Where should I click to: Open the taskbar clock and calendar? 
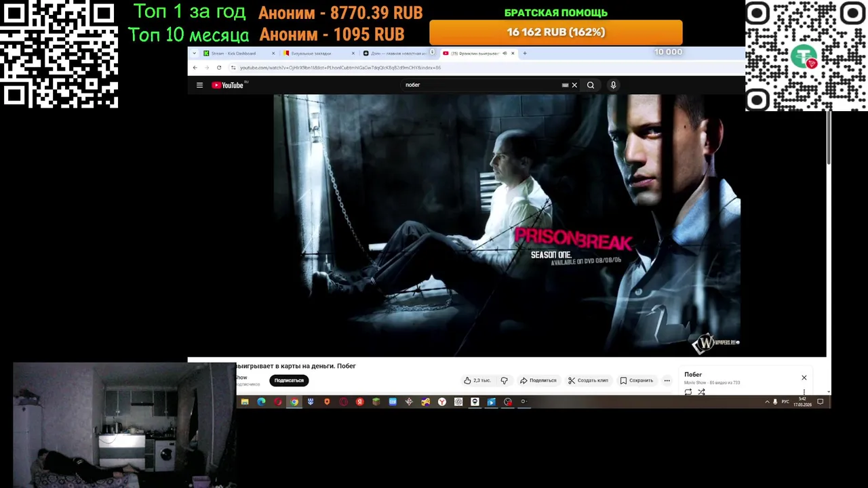[803, 402]
